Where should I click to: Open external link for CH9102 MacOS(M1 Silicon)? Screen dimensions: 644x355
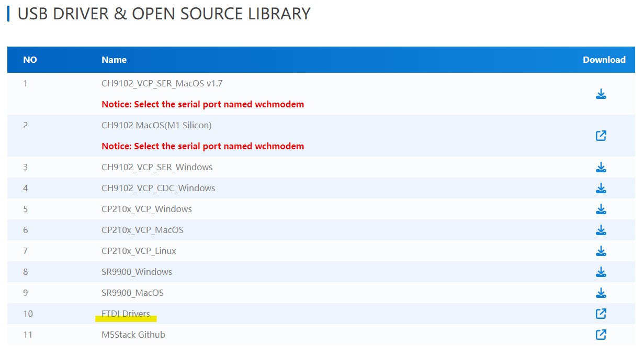click(x=601, y=136)
